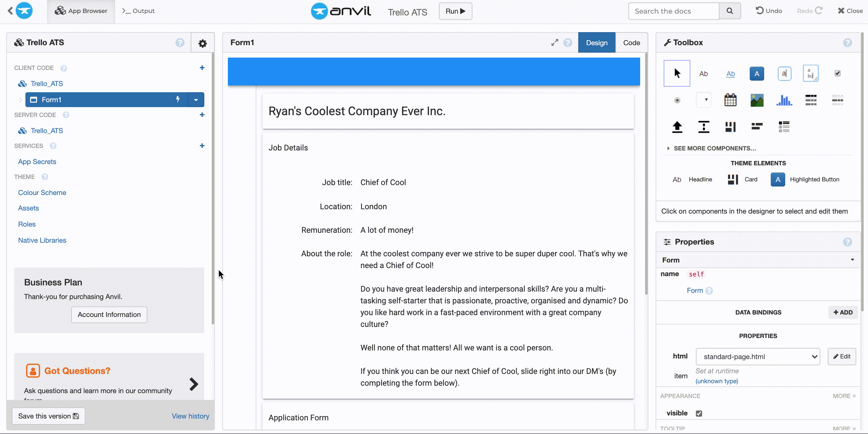Click the Run button to launch app
Viewport: 868px width, 434px height.
[455, 11]
